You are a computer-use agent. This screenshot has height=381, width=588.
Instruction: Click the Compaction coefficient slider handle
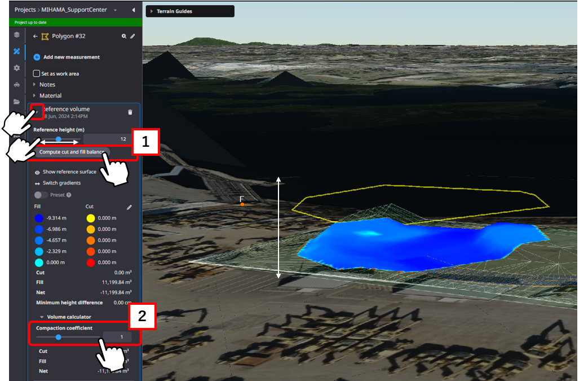tap(58, 337)
